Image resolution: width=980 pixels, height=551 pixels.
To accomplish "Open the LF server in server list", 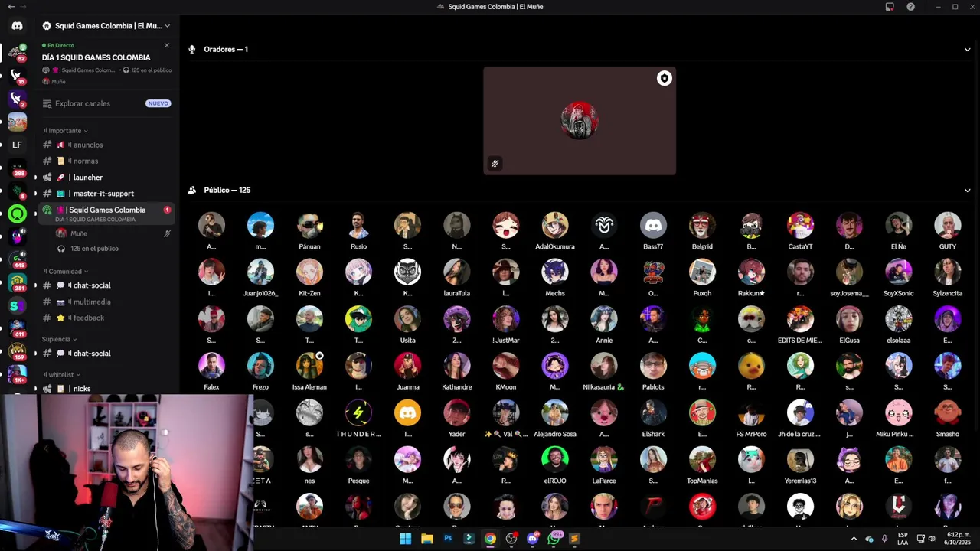I will [x=17, y=145].
